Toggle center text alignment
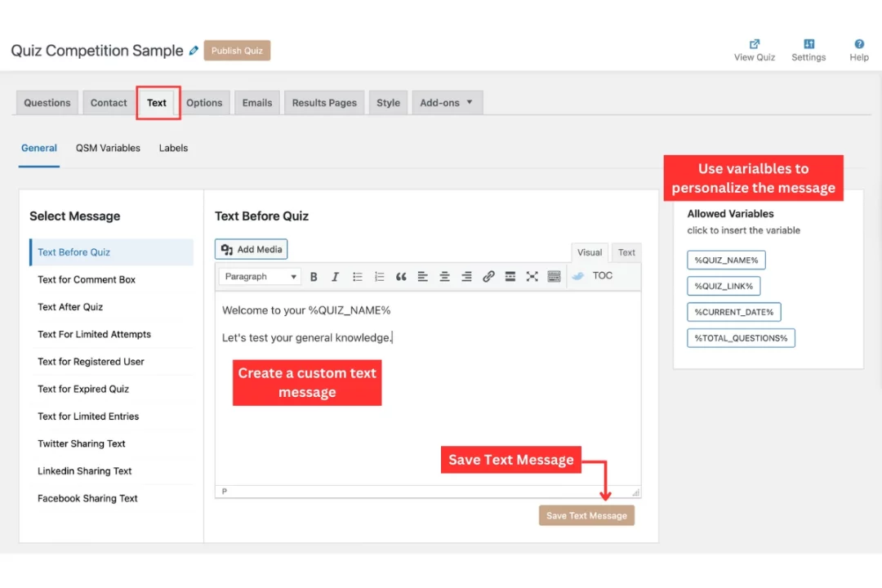 click(444, 275)
